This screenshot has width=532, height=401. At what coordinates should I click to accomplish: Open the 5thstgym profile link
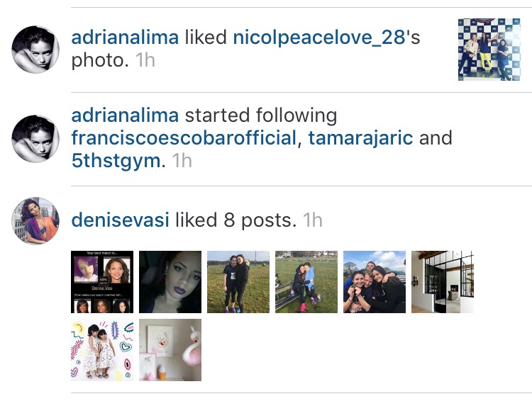point(116,161)
